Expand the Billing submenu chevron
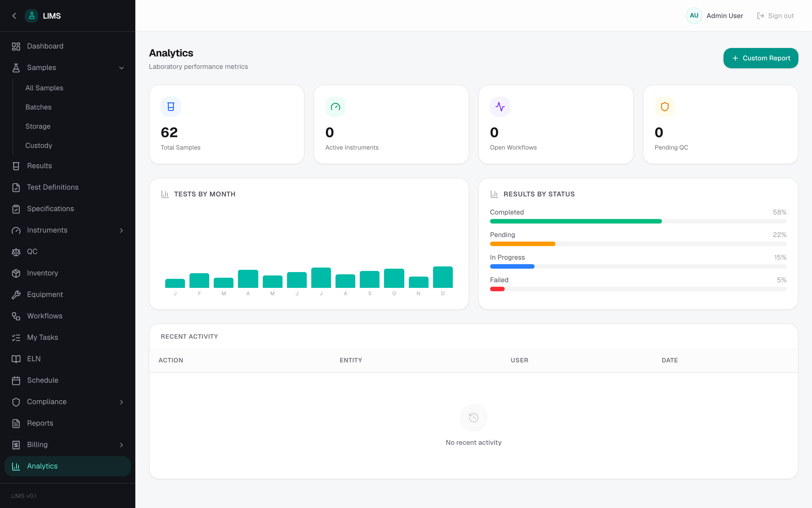 [122, 445]
